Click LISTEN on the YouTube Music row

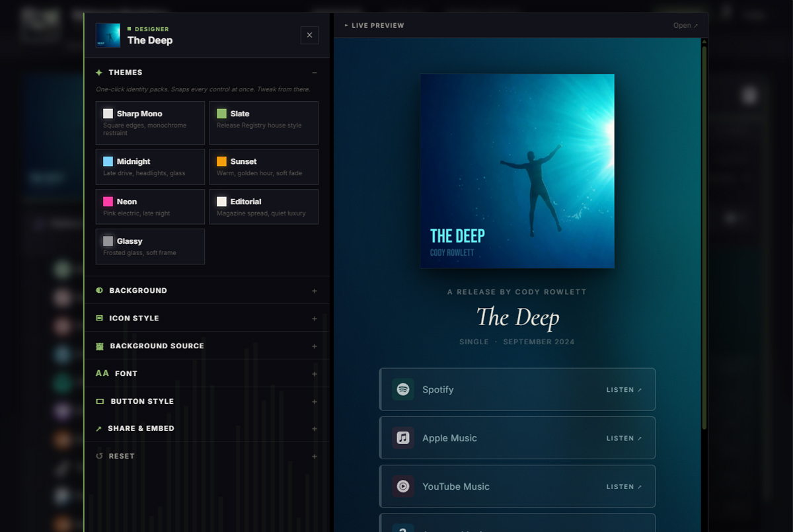(x=624, y=486)
